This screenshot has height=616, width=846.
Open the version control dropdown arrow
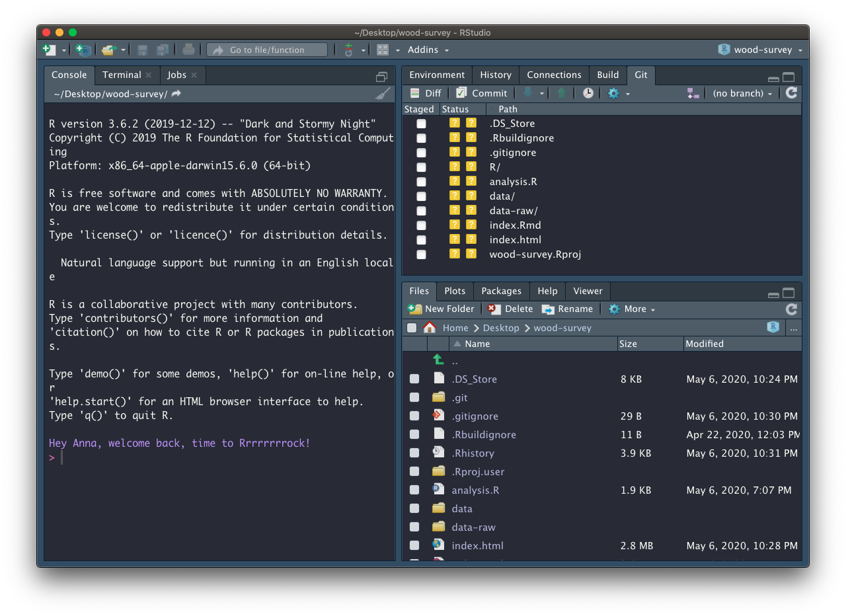click(x=363, y=50)
